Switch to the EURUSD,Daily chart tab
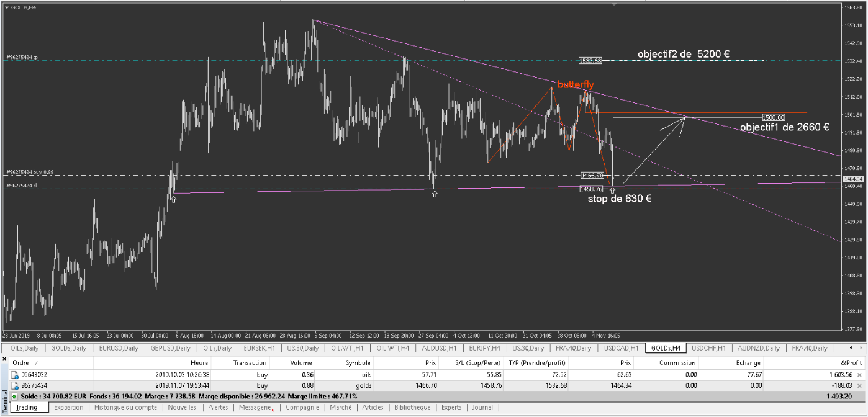 [x=118, y=348]
